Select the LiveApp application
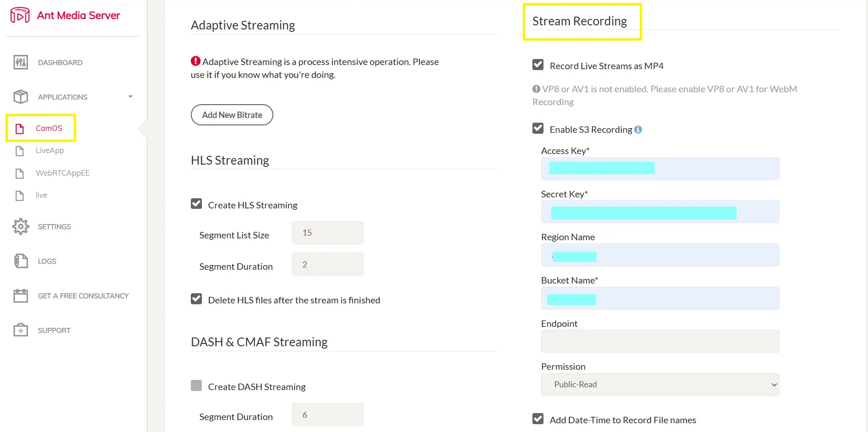This screenshot has height=432, width=868. (50, 150)
